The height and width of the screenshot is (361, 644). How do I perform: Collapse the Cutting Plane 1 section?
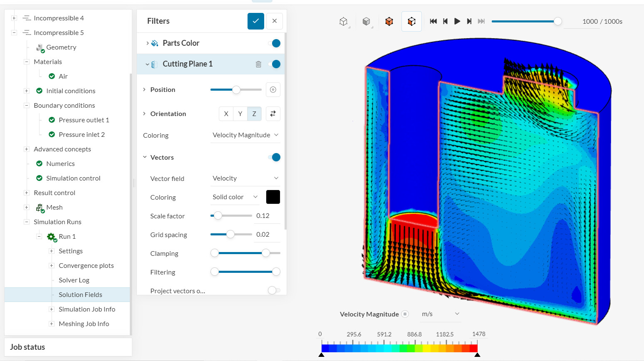coord(147,64)
